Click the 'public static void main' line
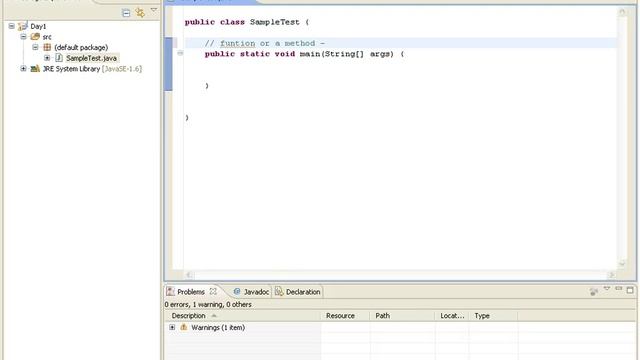Screen dimensions: 640x360 (304, 54)
